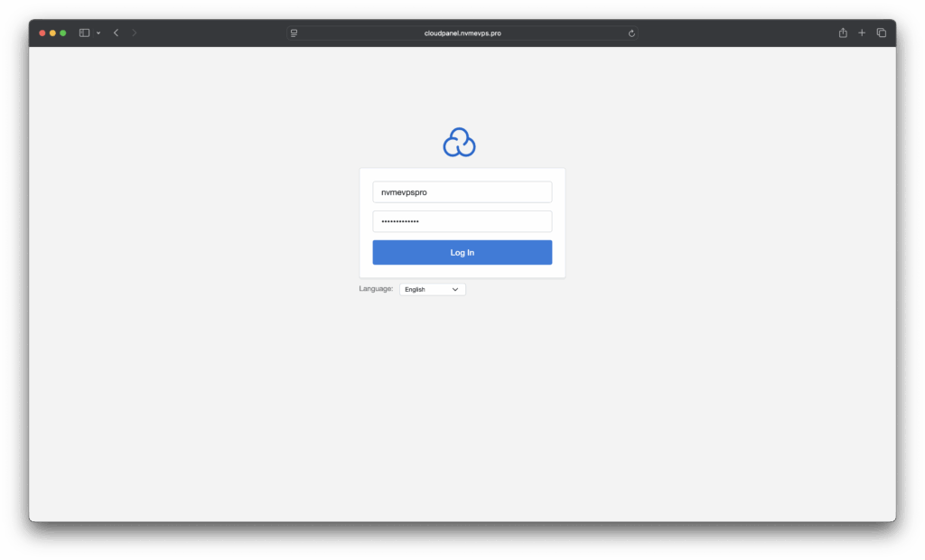
Task: Open the Share menu in Safari
Action: pyautogui.click(x=842, y=33)
